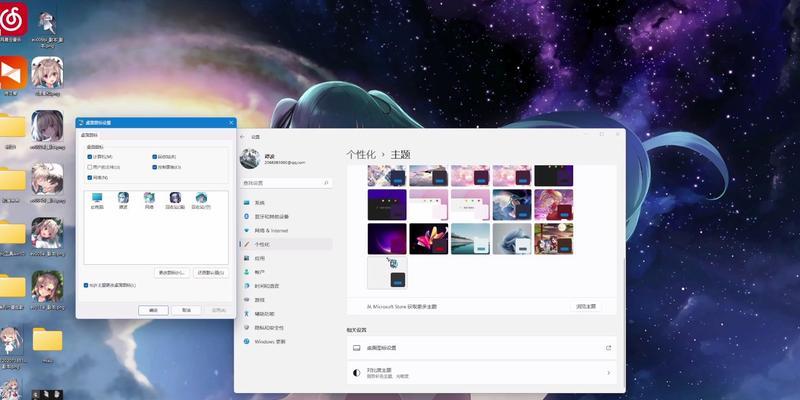
Task: Click the 更改图标(H)... button
Action: click(x=172, y=272)
